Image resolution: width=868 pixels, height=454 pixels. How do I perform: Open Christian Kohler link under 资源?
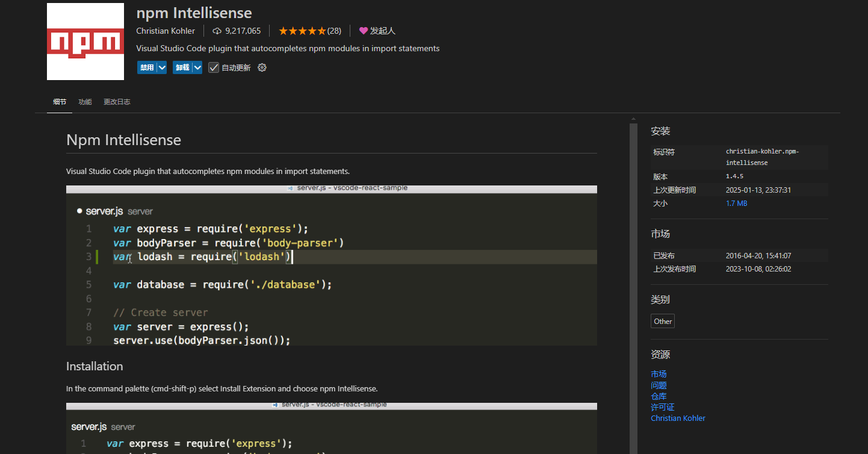tap(678, 418)
